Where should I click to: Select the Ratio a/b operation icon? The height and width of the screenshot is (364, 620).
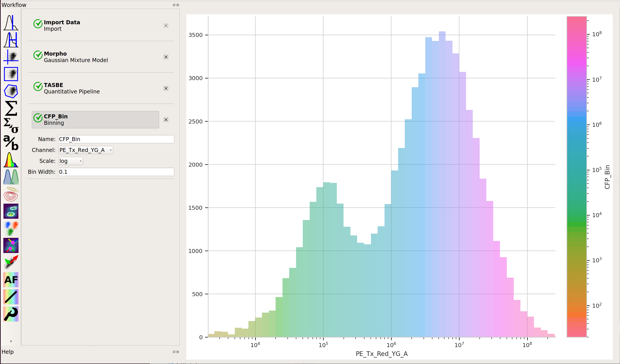point(11,143)
